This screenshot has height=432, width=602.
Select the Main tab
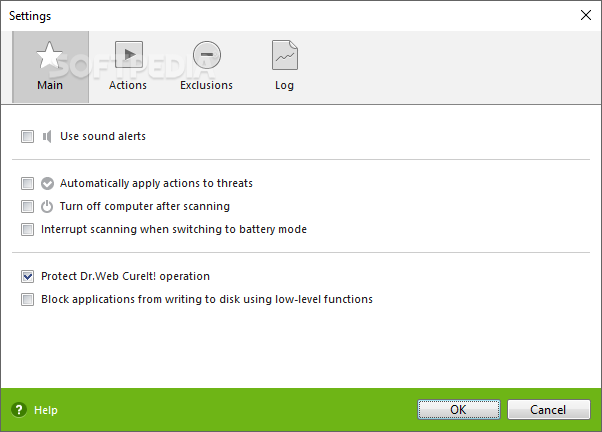pyautogui.click(x=50, y=66)
